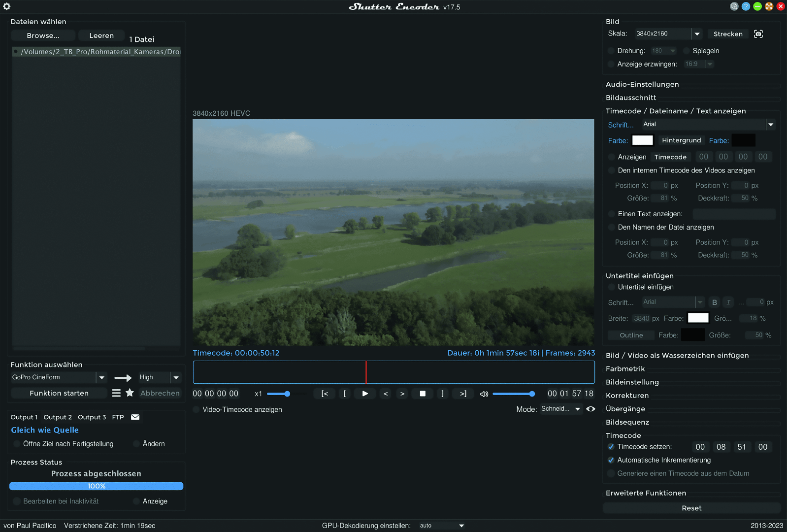Enable the Spiegeln mirror checkbox
787x532 pixels.
coord(687,51)
